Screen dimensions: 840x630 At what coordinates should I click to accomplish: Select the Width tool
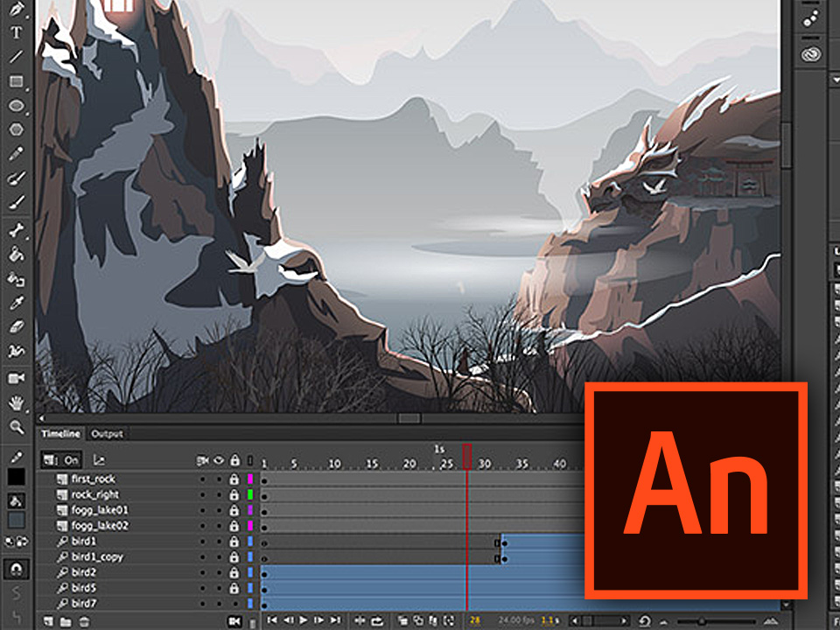click(x=17, y=351)
